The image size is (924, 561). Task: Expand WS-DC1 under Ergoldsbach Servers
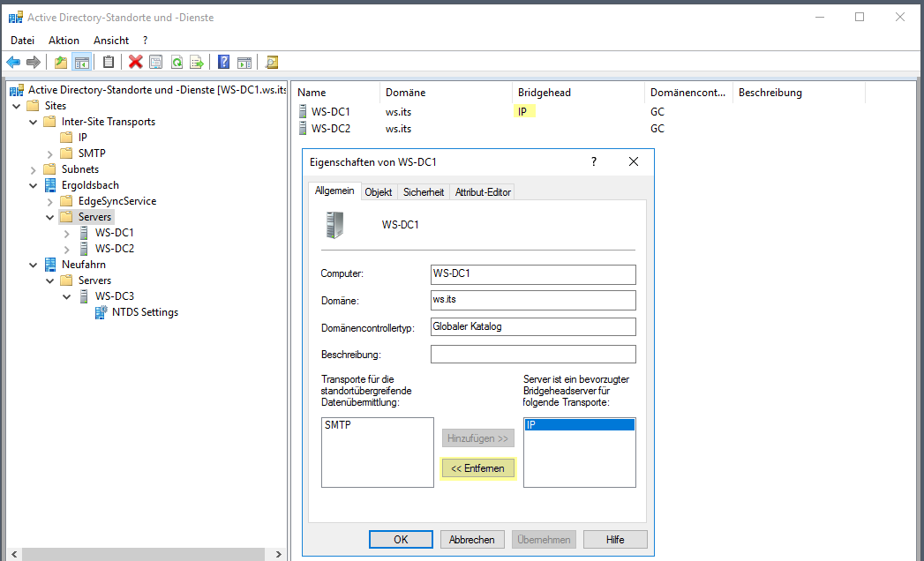click(x=66, y=234)
